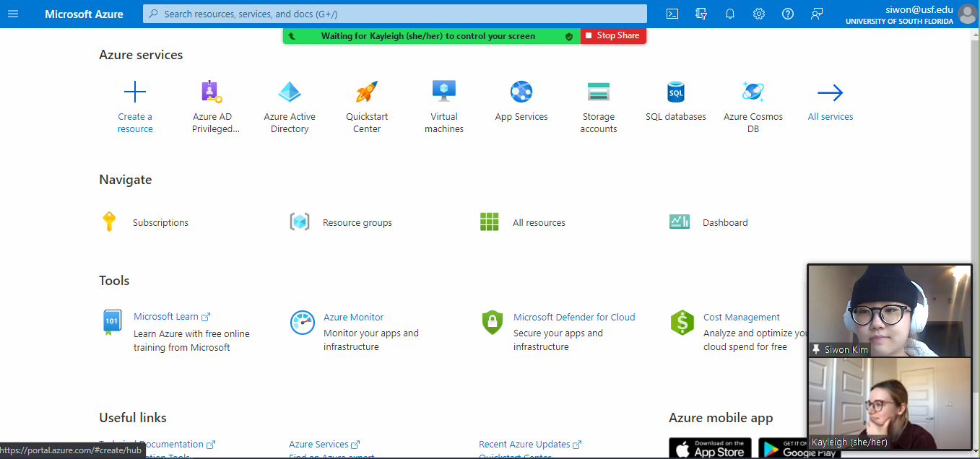980x459 pixels.
Task: Open the hamburger portal menu
Action: click(13, 14)
